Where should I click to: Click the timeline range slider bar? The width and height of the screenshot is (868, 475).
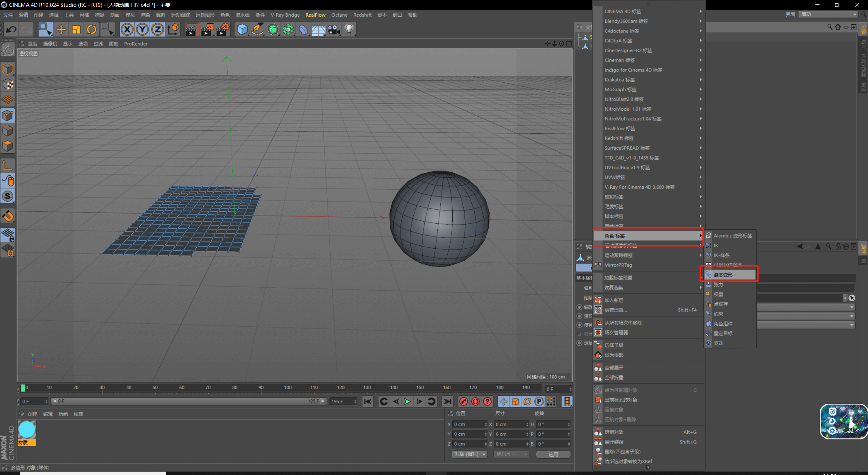tap(189, 401)
